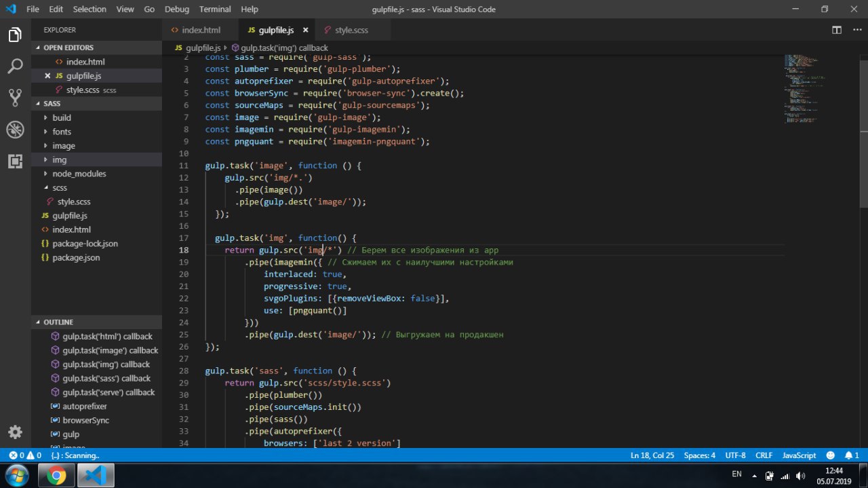Collapse the OUTLINE section
Viewport: 868px width, 488px height.
pyautogui.click(x=58, y=322)
